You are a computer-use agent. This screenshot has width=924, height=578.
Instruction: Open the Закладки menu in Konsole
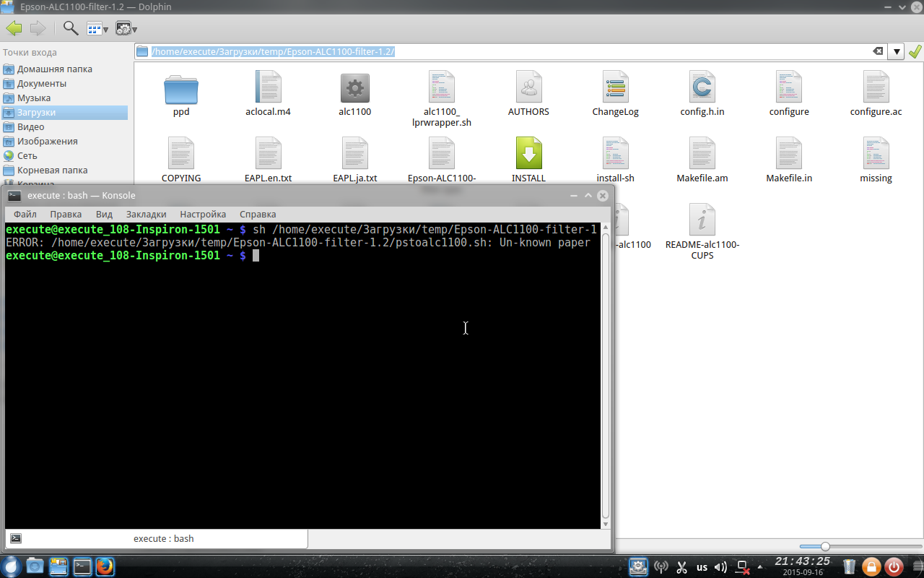pyautogui.click(x=146, y=214)
